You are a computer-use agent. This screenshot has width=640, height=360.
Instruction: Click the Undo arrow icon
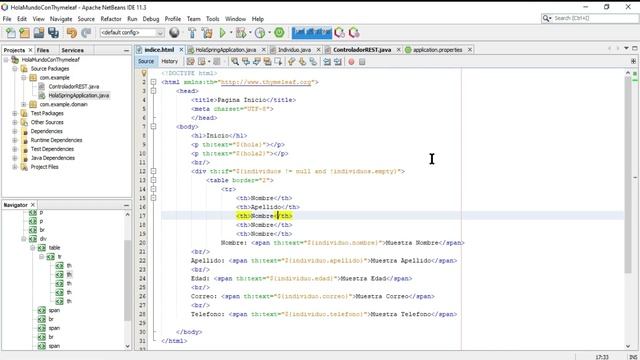tap(72, 33)
